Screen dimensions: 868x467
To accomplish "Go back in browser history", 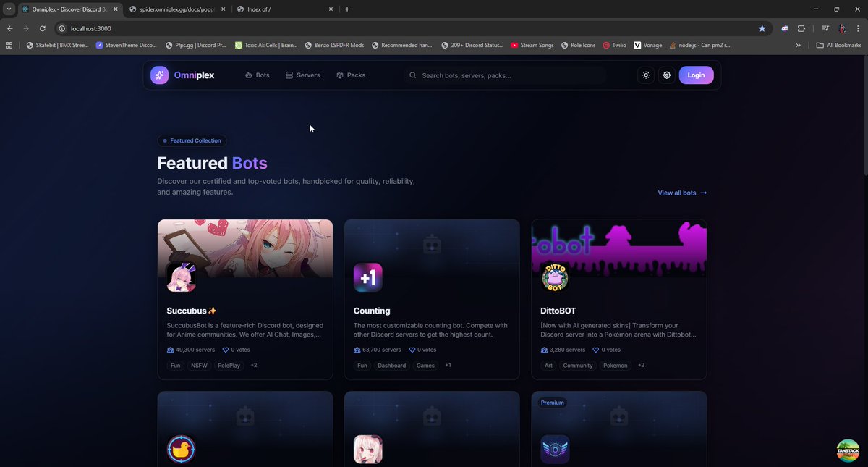I will coord(10,28).
